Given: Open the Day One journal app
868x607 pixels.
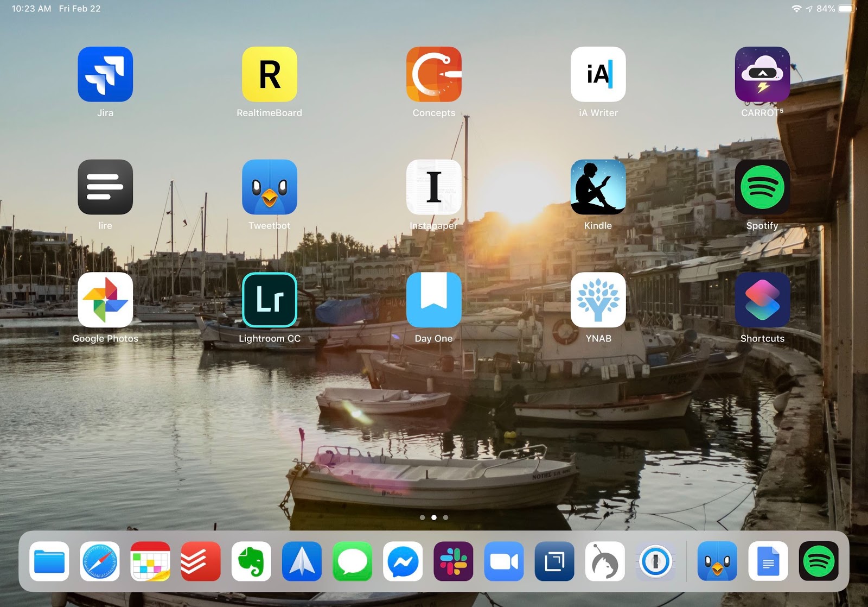Looking at the screenshot, I should [x=434, y=300].
